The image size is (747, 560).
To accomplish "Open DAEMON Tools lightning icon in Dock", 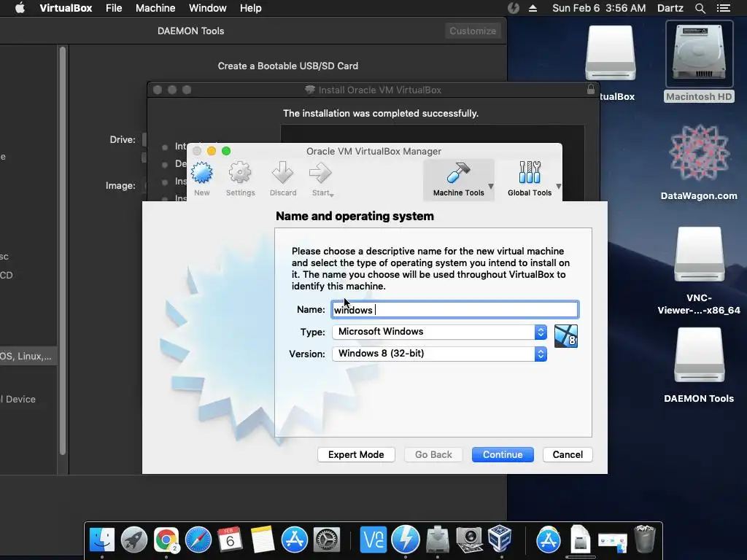I will click(405, 540).
